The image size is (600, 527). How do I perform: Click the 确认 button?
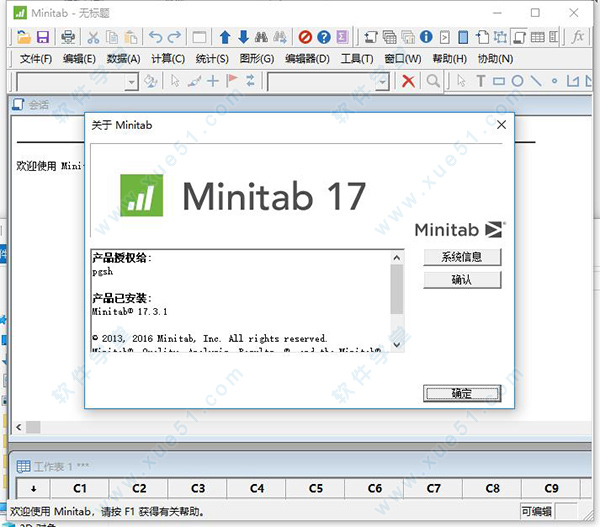[461, 280]
